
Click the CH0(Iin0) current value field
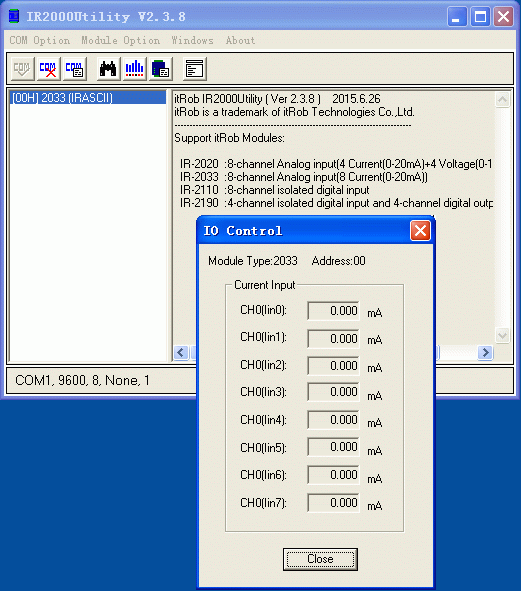click(333, 311)
